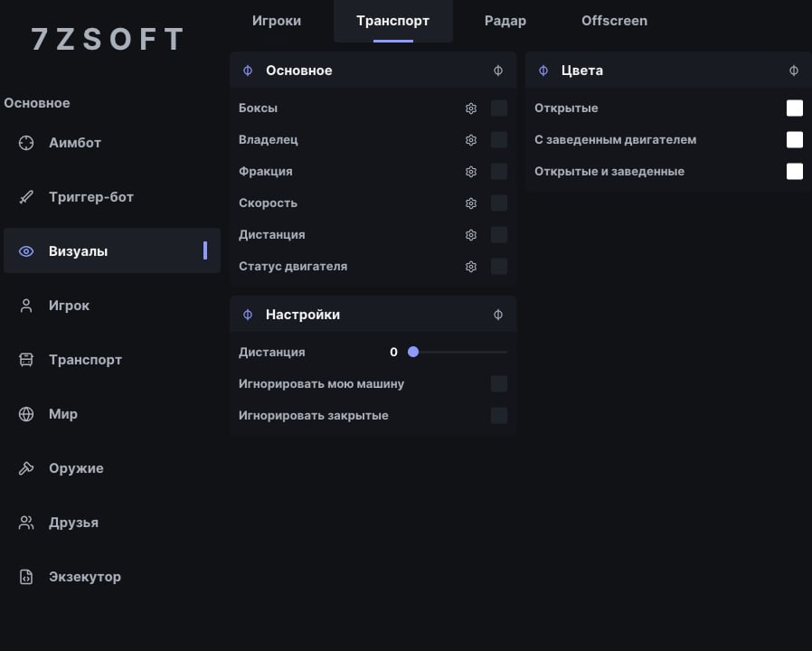This screenshot has width=812, height=651.
Task: Select the Друзья people icon
Action: (x=26, y=523)
